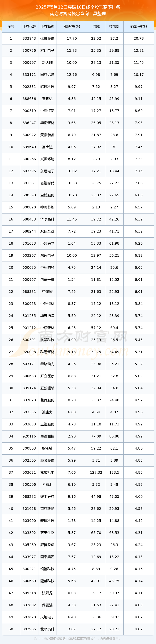Select stock name 开立医疗
The height and width of the screenshot is (644, 156).
tap(47, 376)
